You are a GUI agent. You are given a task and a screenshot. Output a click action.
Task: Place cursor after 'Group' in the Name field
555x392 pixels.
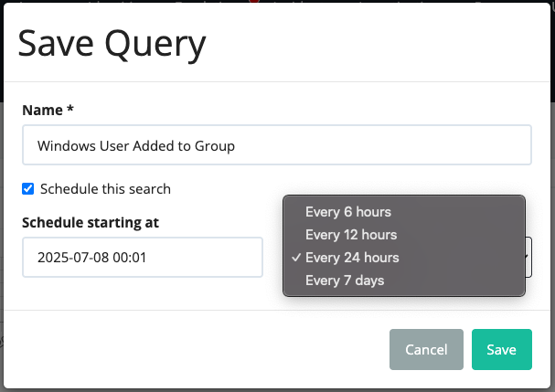[x=236, y=146]
